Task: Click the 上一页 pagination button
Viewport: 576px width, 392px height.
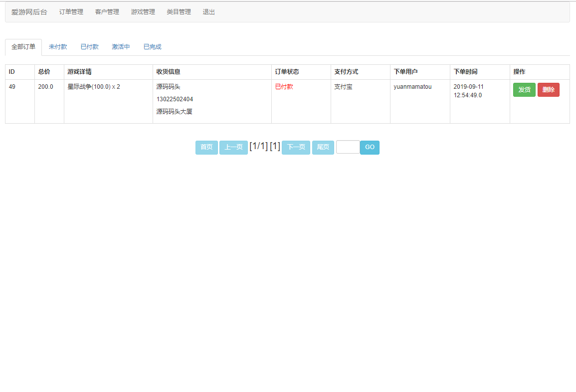Action: pos(233,147)
